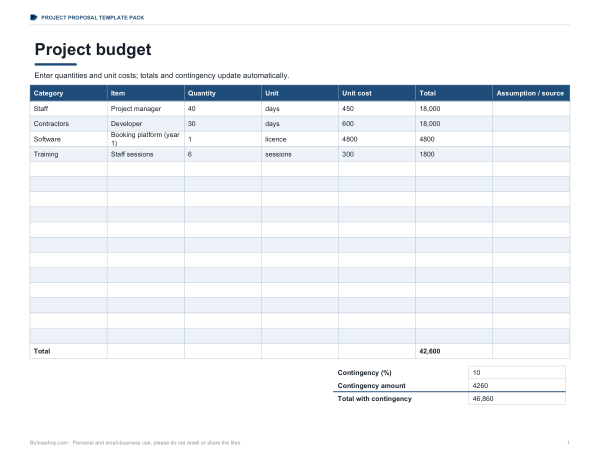Click the contingency percent field showing 10
Viewport: 600px width, 464px height.
click(517, 373)
